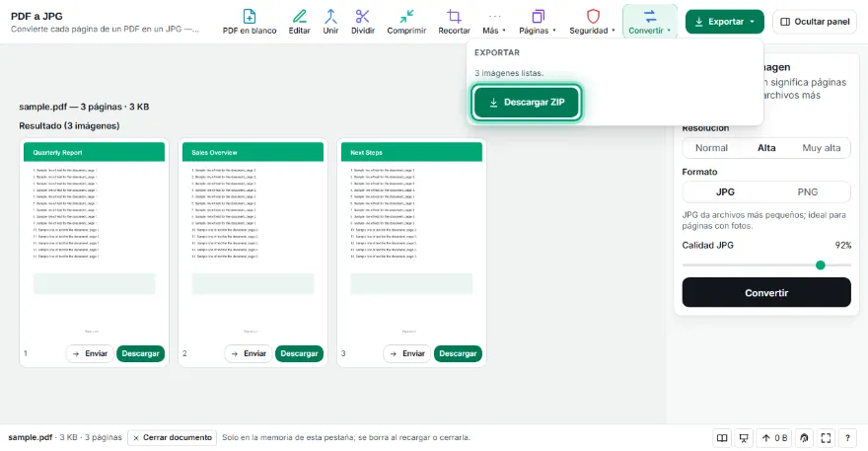
Task: Click 'Calidad JPG' label
Action: [x=707, y=246]
